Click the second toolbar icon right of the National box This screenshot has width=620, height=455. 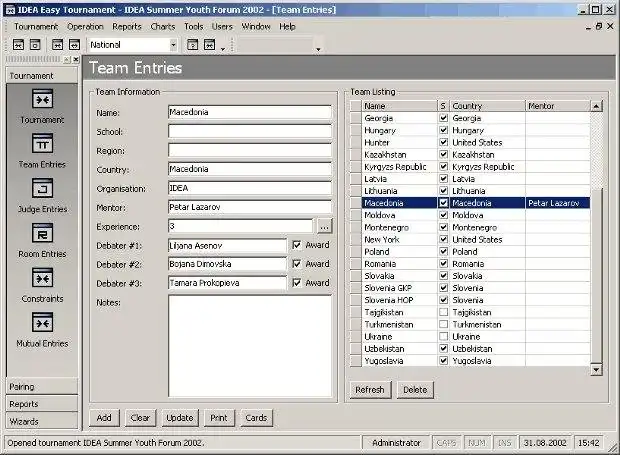(210, 45)
